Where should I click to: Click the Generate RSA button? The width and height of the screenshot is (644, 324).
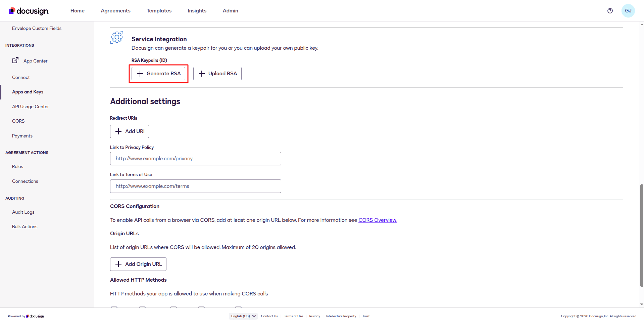point(158,74)
